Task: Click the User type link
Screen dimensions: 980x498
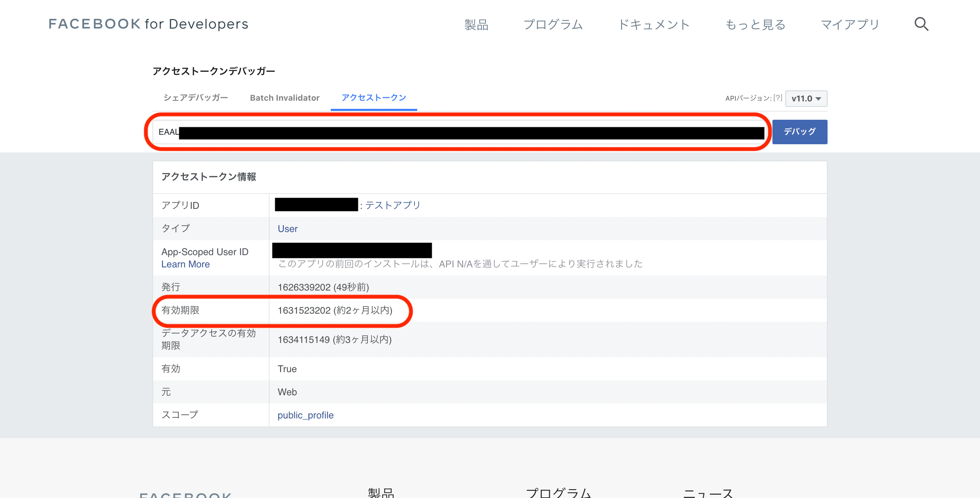Action: click(x=288, y=229)
